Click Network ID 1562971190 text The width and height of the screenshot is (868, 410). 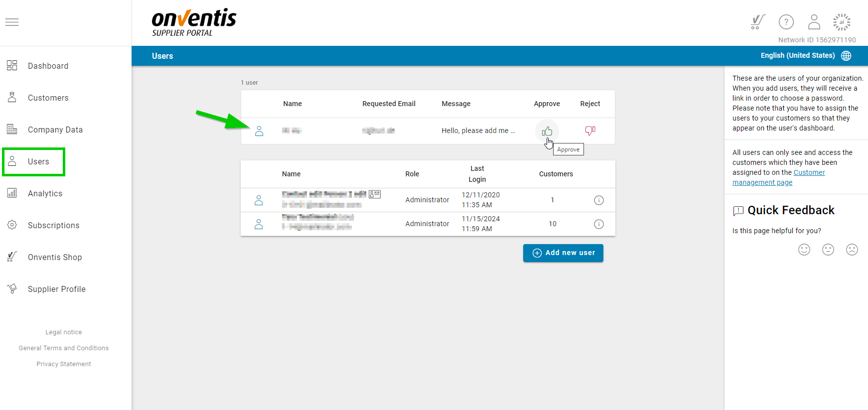817,40
